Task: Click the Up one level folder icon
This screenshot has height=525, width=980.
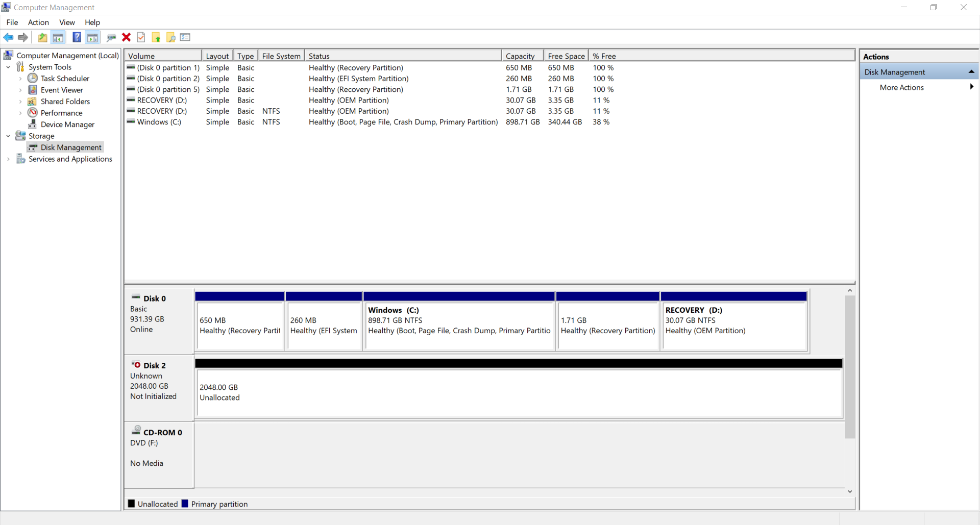Action: [x=43, y=37]
